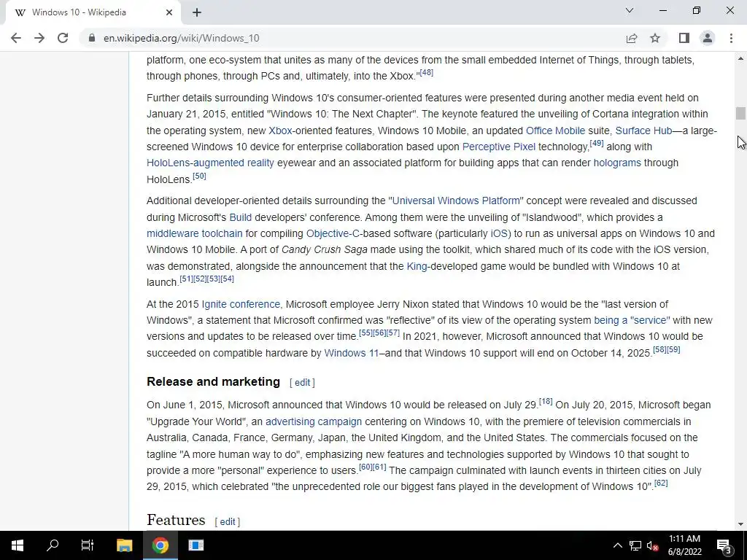Open Task View in taskbar
The width and height of the screenshot is (747, 560).
pos(88,545)
